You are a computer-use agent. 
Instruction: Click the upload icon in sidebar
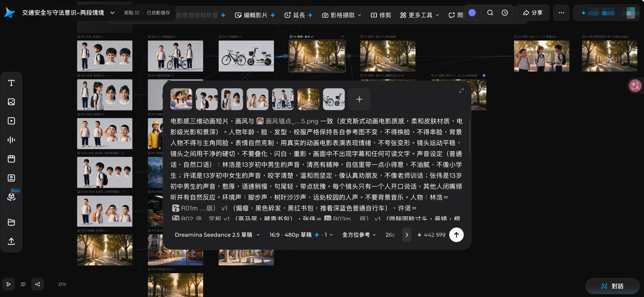tap(11, 241)
